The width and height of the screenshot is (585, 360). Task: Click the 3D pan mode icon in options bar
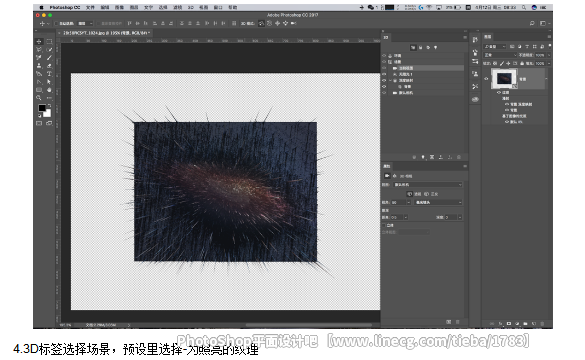[x=277, y=23]
